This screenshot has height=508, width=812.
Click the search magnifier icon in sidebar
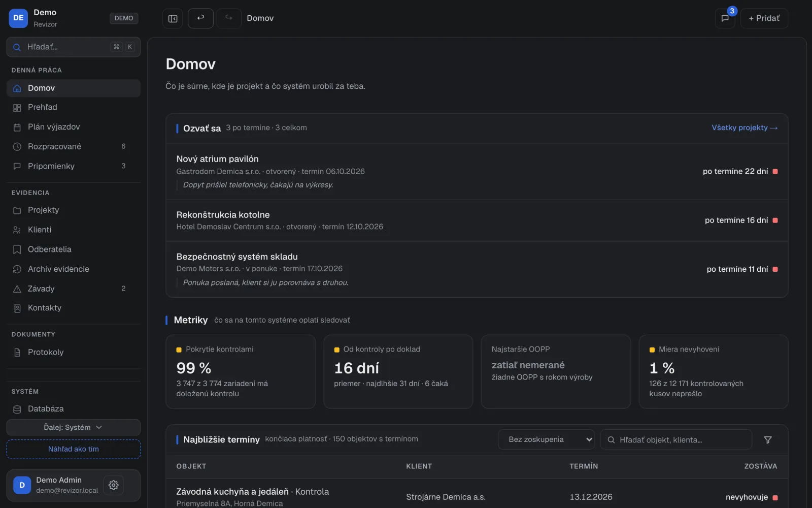[x=17, y=47]
